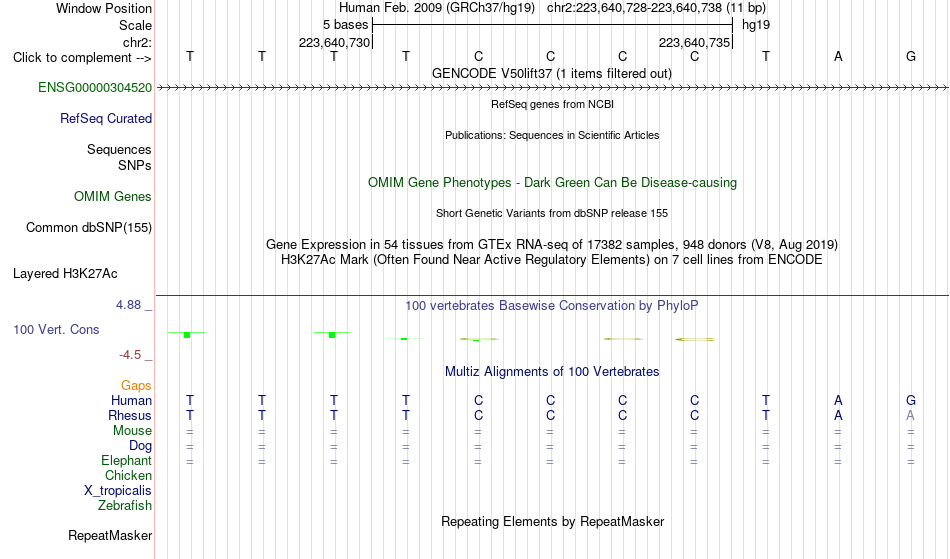Click the 'chr2:' ruler label
Viewport: 950px width, 559px height.
click(137, 43)
